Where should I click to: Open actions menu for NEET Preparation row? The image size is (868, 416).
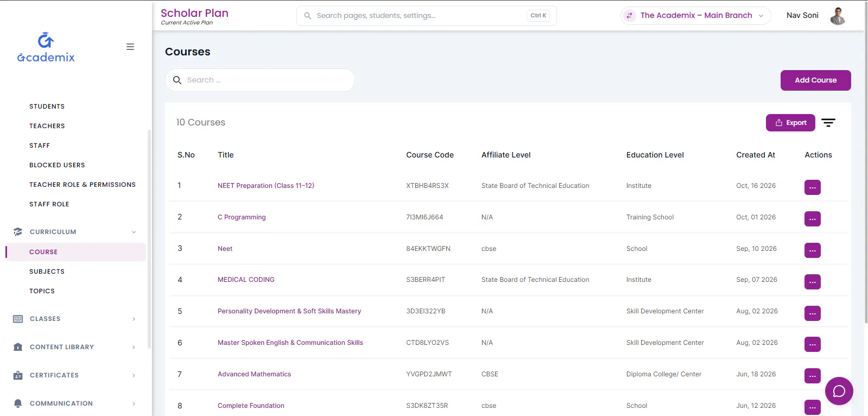click(813, 187)
